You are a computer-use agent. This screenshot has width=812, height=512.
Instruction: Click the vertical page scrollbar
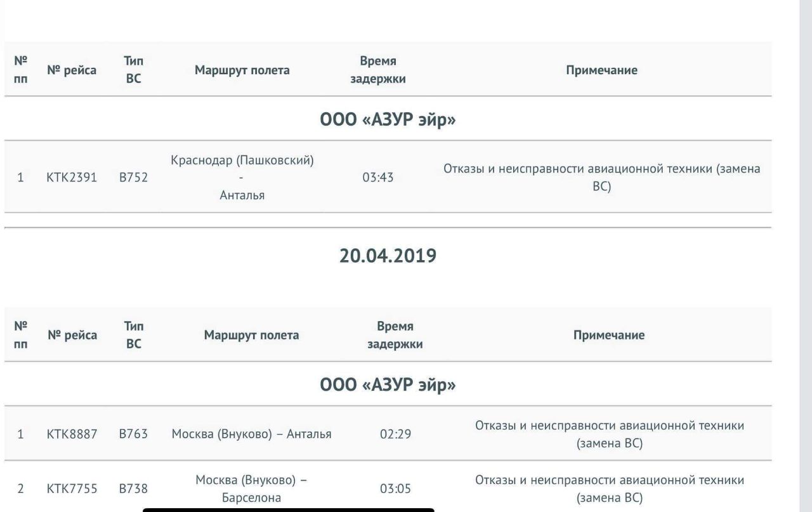804,254
